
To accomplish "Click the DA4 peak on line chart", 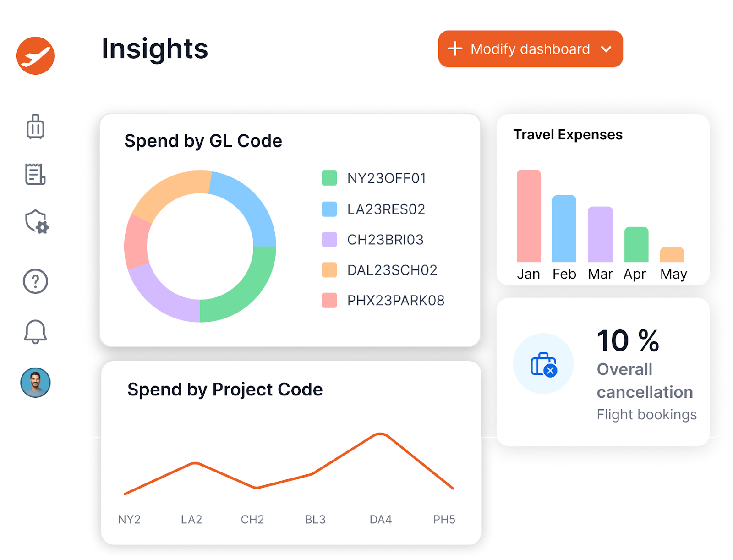I will (x=380, y=434).
